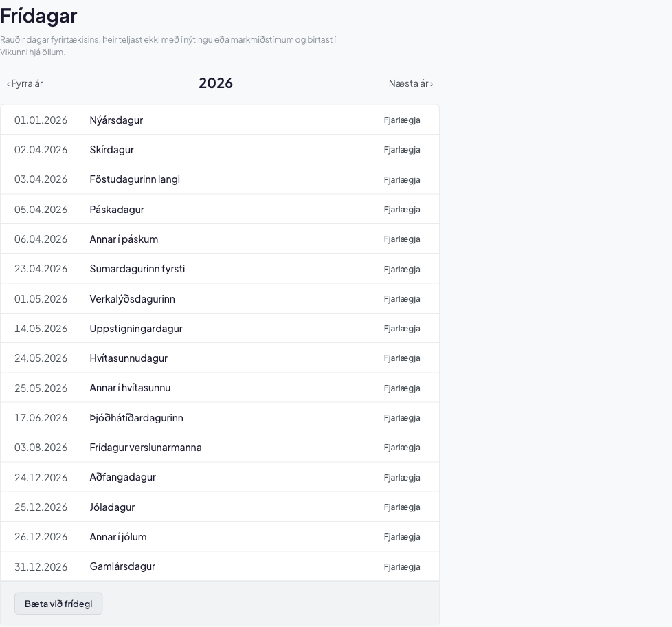Delete Þjóðhátíðardagurinn via Fjarlægja
Screen dimensions: 672x627
[x=401, y=417]
